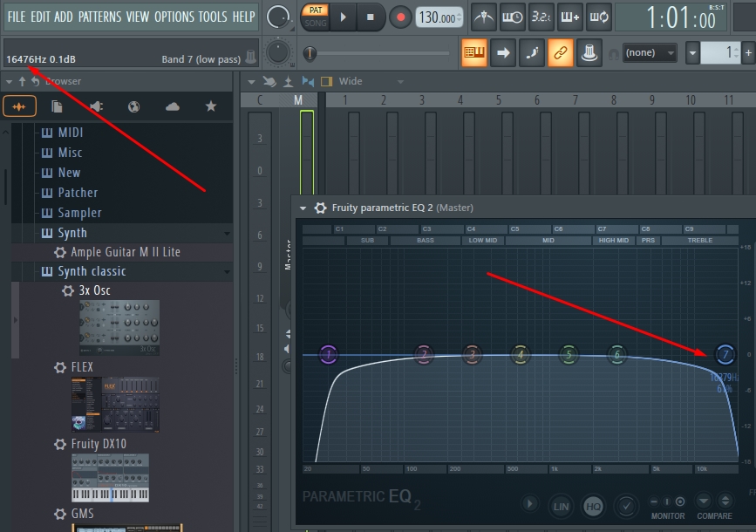Viewport: 756px width, 532px height.
Task: Select EQ band 7 node handle
Action: pos(725,354)
